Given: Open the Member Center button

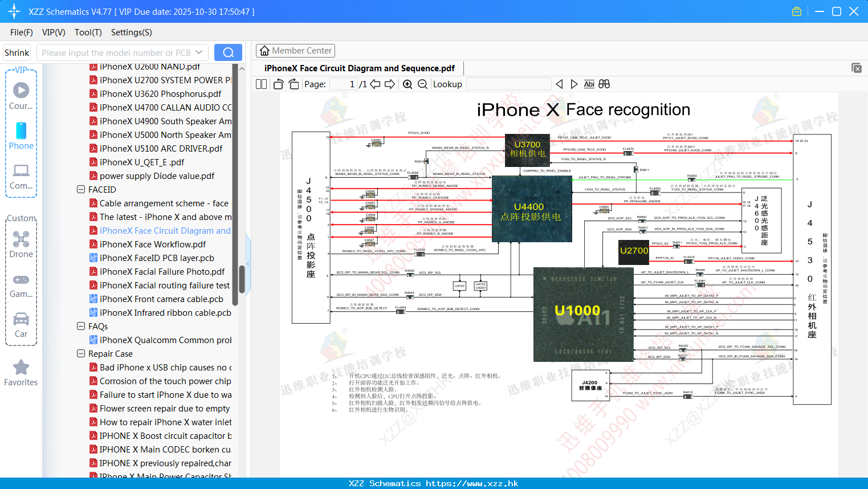Looking at the screenshot, I should pyautogui.click(x=295, y=51).
